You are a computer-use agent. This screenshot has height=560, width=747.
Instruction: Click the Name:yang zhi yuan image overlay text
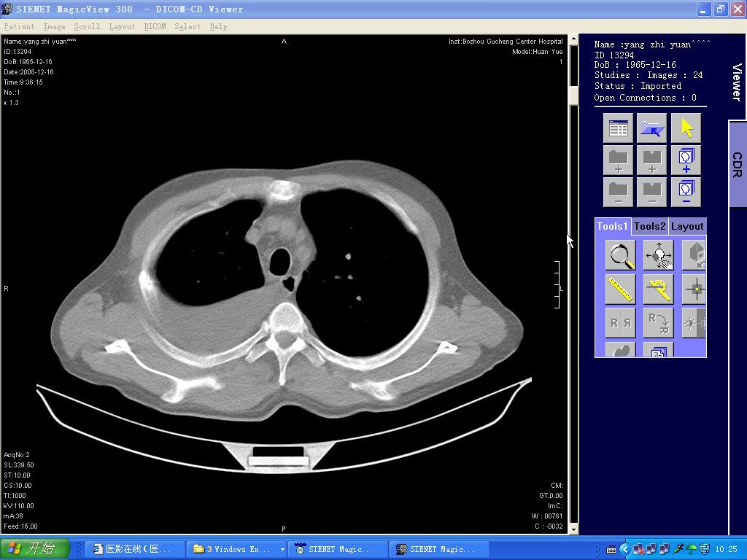pyautogui.click(x=39, y=42)
